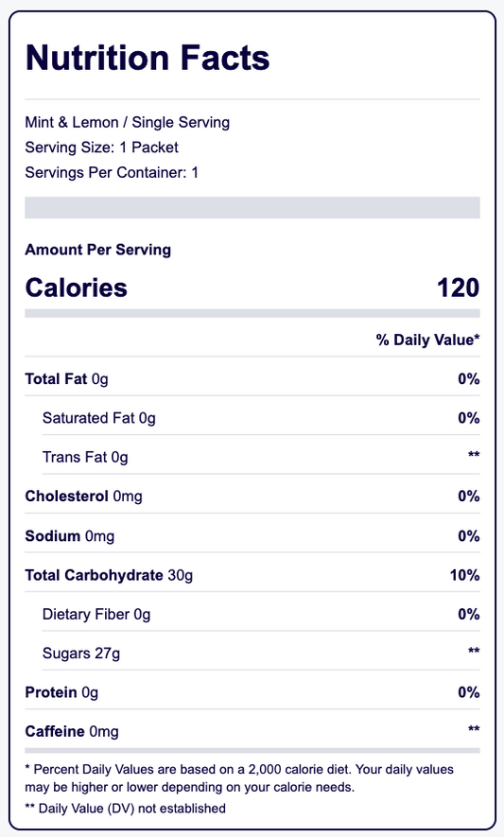Click the Amount Per Serving label

[97, 250]
